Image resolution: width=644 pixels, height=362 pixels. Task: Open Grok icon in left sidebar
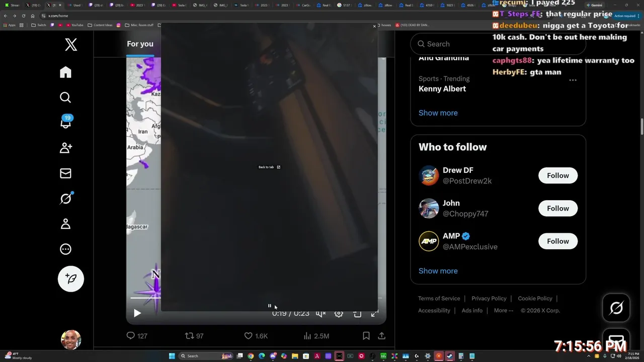click(65, 199)
